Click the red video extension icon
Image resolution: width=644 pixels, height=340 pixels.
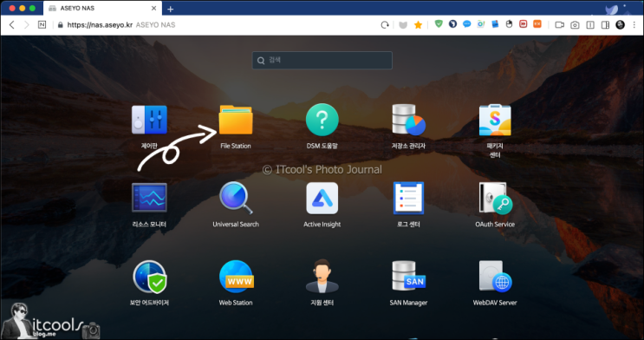point(523,24)
